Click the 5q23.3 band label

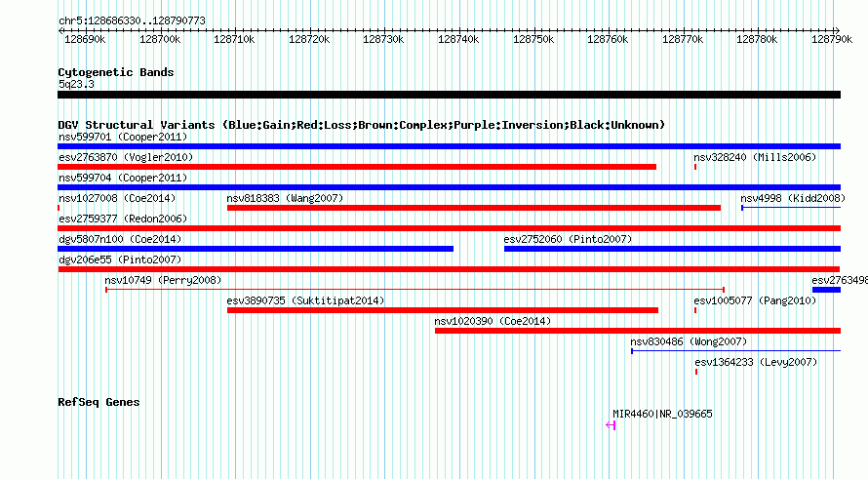[x=76, y=84]
